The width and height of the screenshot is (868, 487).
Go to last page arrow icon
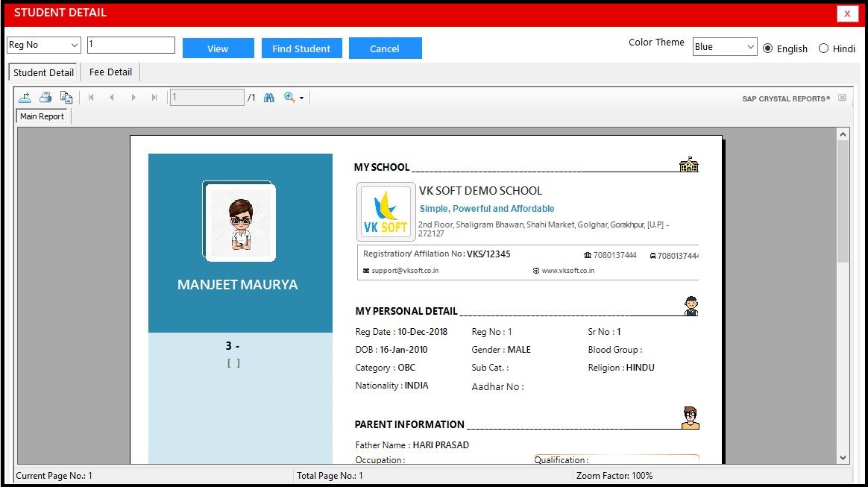point(154,98)
